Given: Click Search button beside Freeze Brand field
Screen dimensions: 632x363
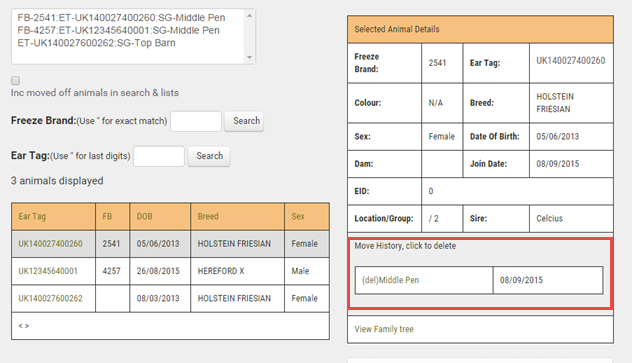Looking at the screenshot, I should (244, 121).
